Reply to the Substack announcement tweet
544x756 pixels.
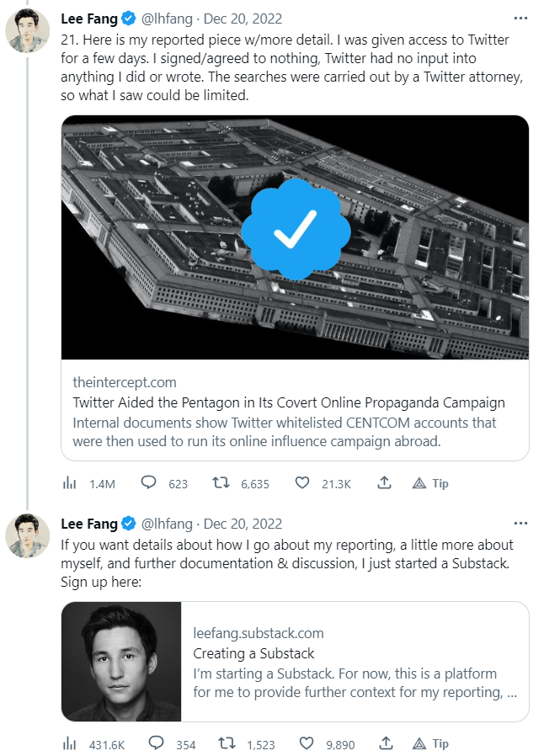(155, 744)
